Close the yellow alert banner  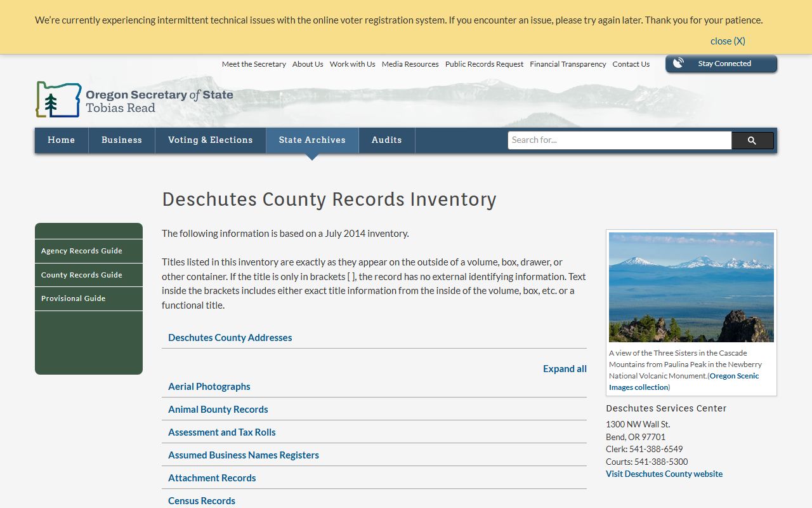coord(728,41)
